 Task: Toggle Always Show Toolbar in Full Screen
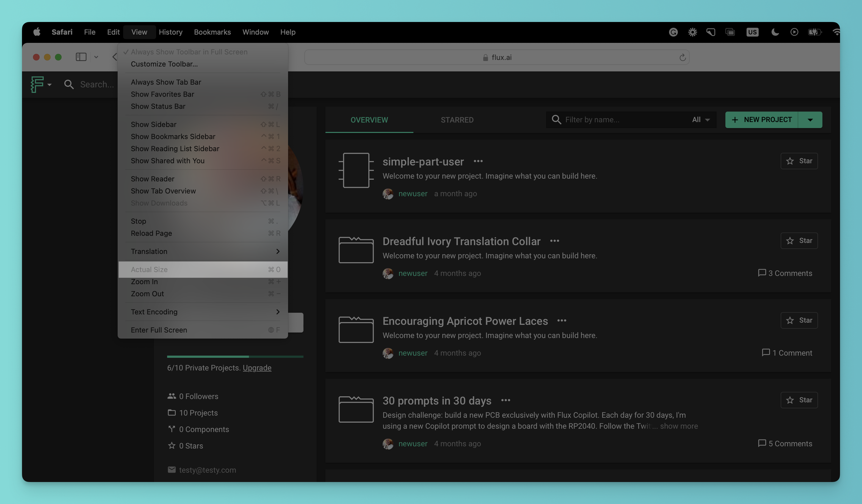203,52
